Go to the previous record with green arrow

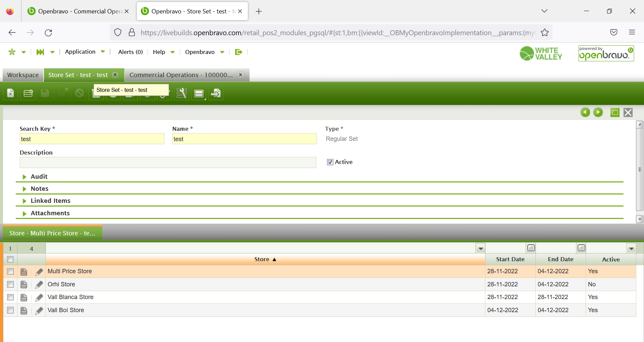pos(585,112)
